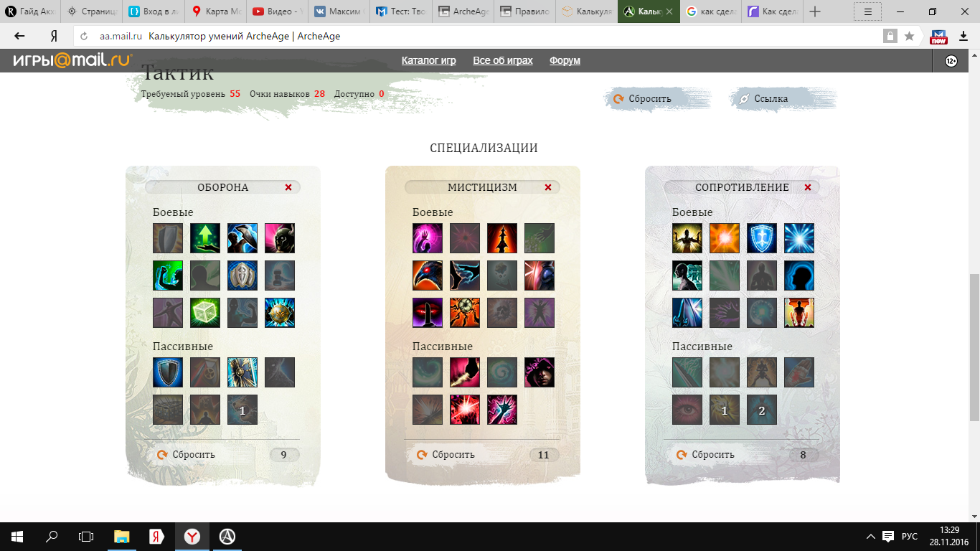Select the silver crest shield skill in Оборона
980x551 pixels.
(242, 275)
